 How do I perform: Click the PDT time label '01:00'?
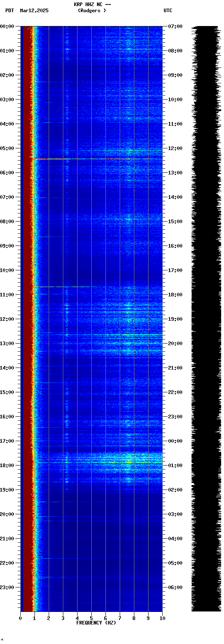click(x=7, y=51)
